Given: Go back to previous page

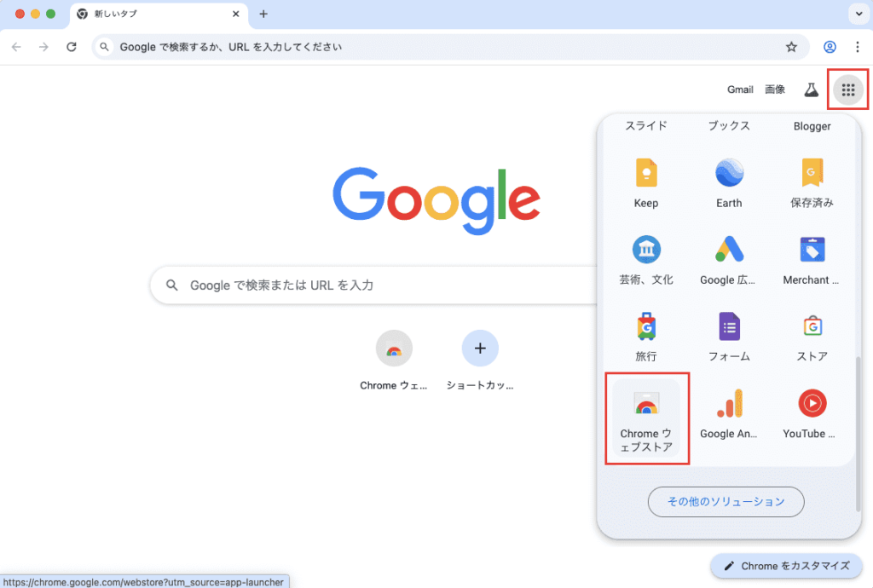Looking at the screenshot, I should [x=16, y=47].
